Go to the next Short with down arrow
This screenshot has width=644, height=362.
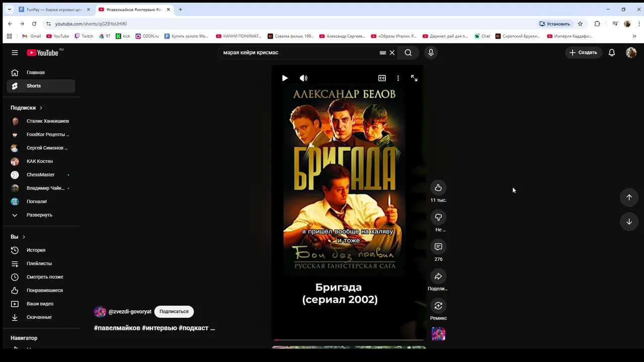tap(629, 222)
